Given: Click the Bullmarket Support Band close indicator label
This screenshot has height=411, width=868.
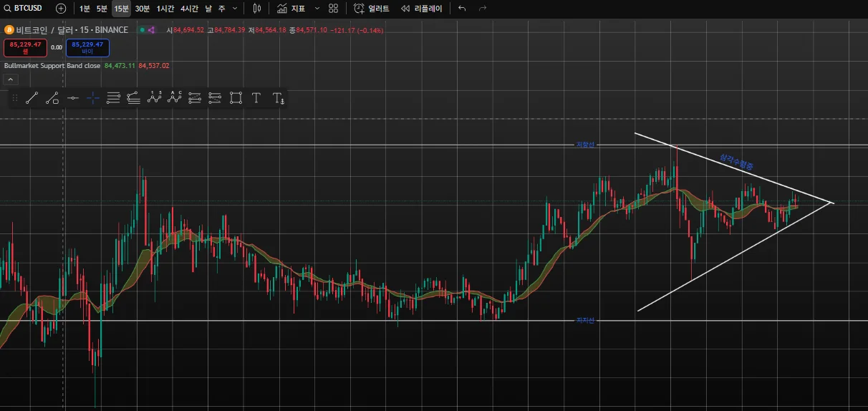Looking at the screenshot, I should 52,65.
